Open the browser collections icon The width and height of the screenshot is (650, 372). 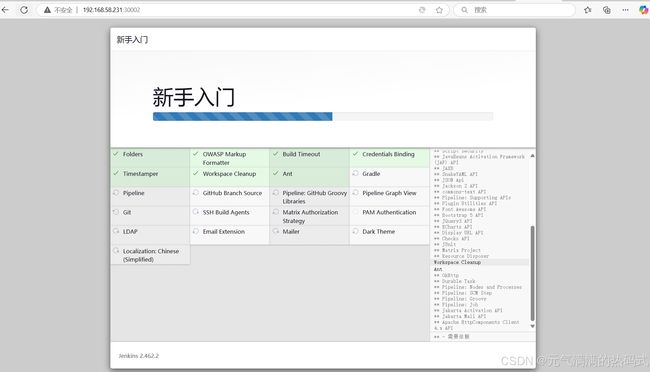607,10
